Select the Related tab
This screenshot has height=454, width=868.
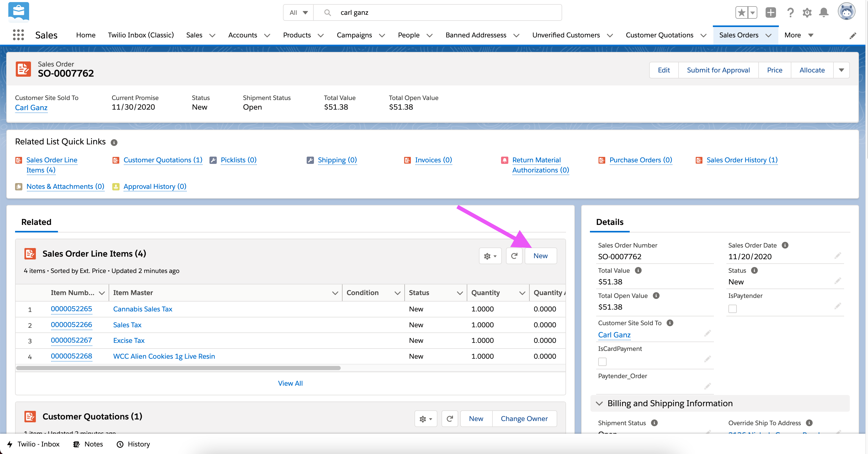point(36,222)
